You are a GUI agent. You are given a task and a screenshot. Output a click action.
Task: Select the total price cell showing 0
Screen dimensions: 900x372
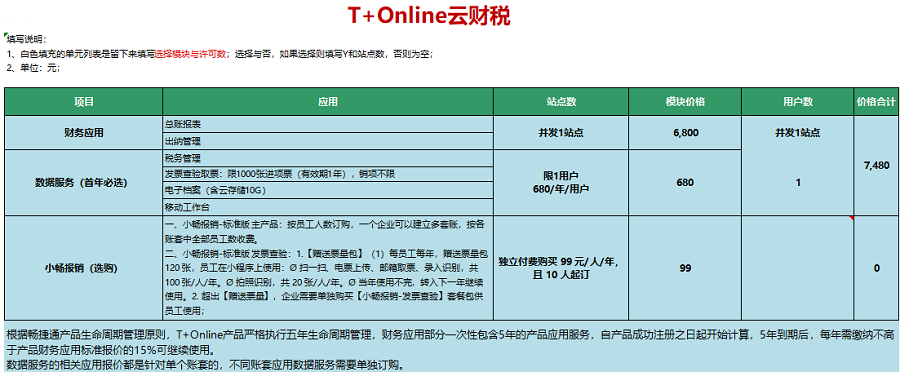[x=876, y=268]
